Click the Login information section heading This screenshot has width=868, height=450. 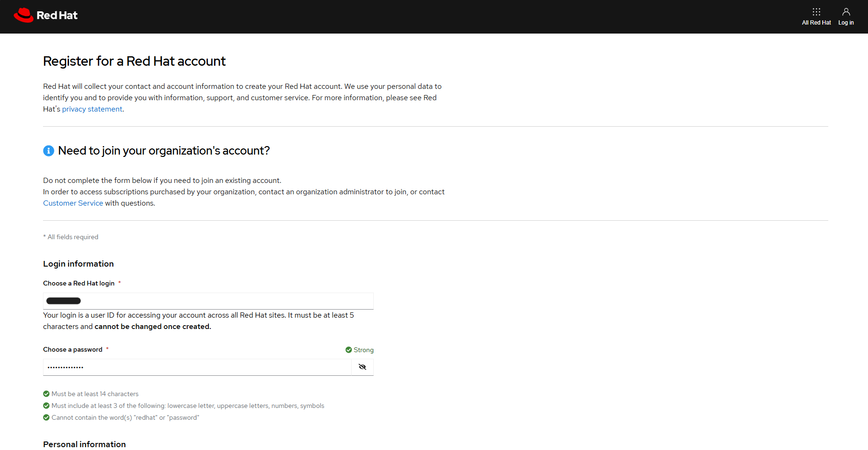point(78,264)
